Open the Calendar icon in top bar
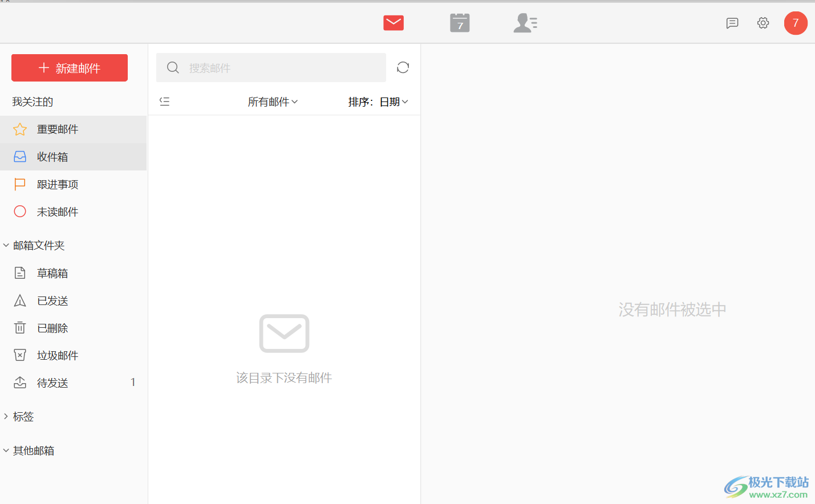 click(460, 23)
